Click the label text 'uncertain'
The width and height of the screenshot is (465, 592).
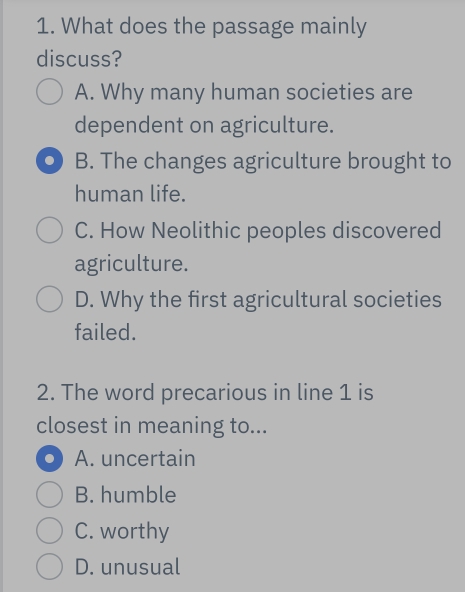point(148,459)
